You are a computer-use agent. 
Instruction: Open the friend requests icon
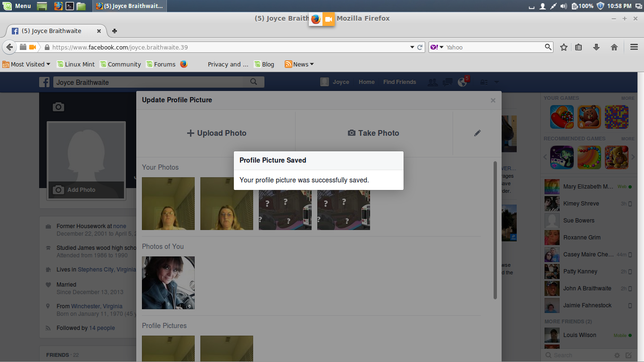tap(432, 82)
